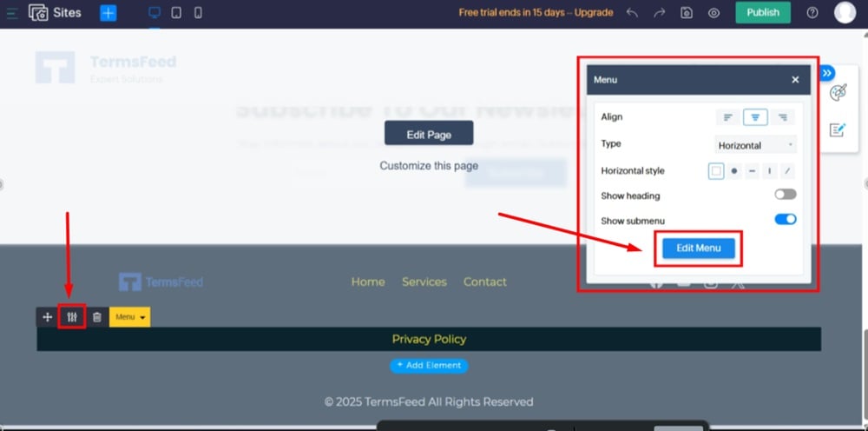Click the Home footer link

point(368,282)
